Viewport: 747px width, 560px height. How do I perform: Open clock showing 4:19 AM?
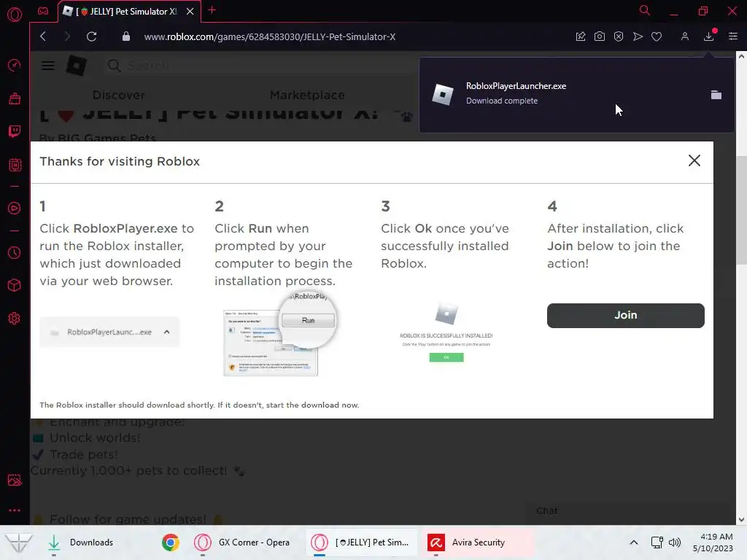pos(713,542)
